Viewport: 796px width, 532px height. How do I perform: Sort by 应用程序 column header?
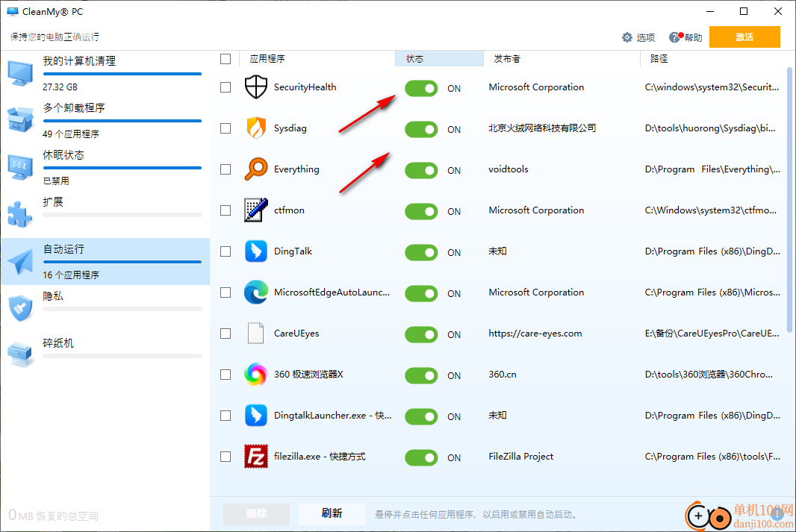coord(317,59)
